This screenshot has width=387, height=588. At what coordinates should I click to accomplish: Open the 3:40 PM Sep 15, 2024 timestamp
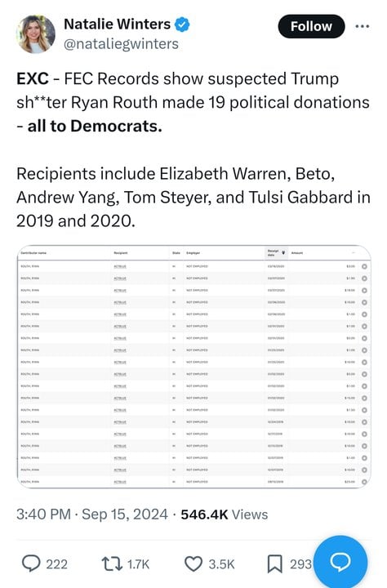[x=92, y=514]
